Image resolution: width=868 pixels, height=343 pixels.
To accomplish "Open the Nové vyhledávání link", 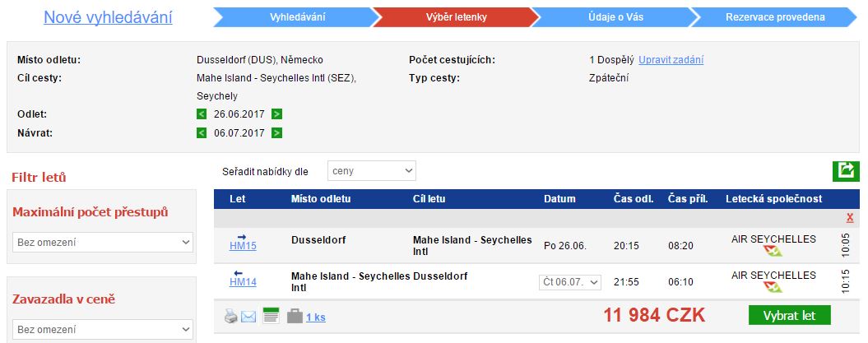I will click(x=108, y=18).
